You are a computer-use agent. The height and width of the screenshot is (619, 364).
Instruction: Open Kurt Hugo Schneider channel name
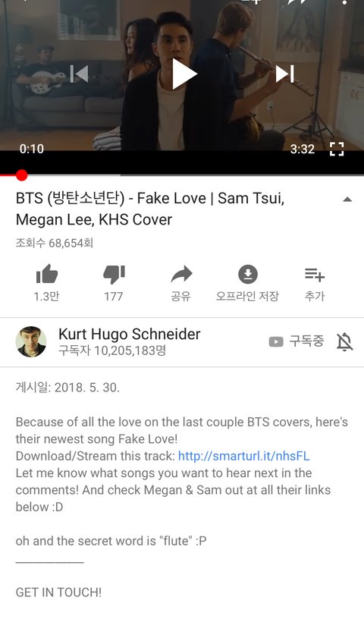coord(130,334)
